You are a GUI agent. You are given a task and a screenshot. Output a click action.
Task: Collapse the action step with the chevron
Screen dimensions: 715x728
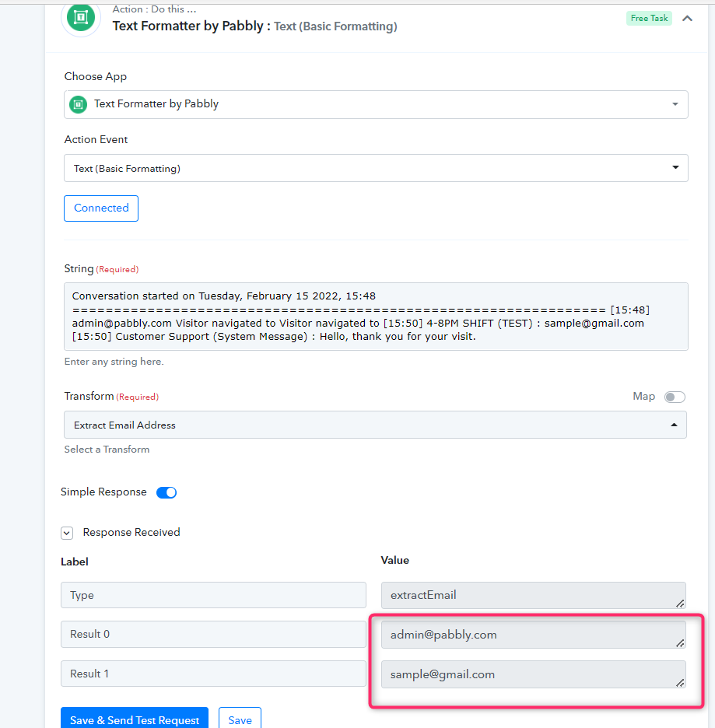click(687, 19)
